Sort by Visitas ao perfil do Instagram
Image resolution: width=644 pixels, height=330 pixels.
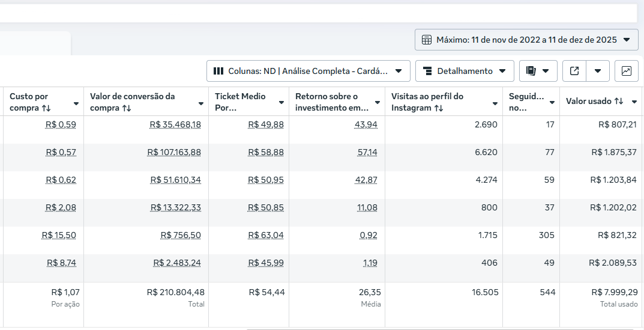coord(439,108)
